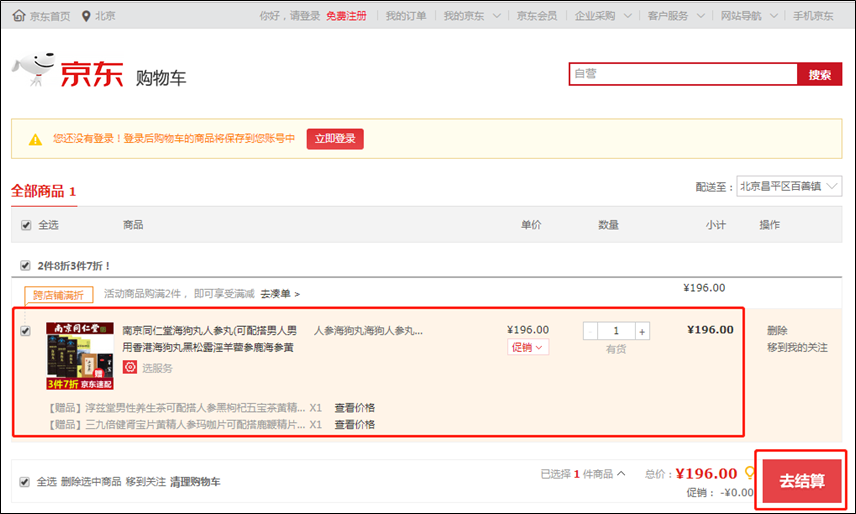Click the quantity input showing 1
856x514 pixels.
[x=616, y=331]
